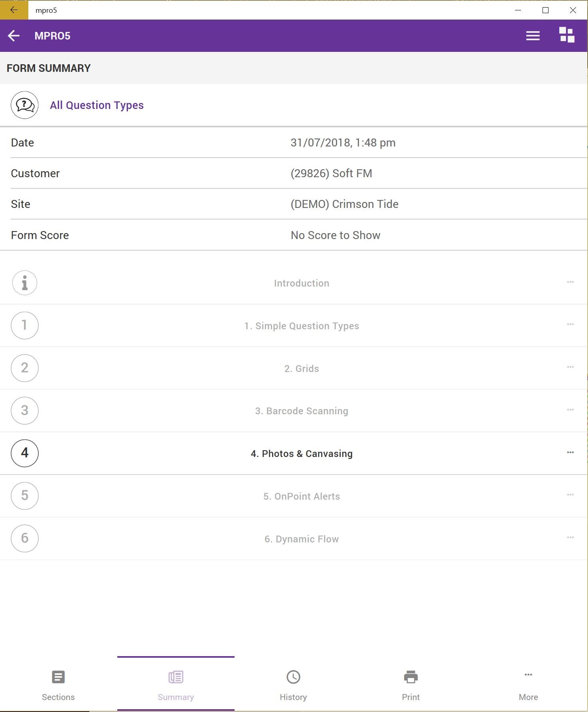
Task: Click the Customer field label
Action: (35, 173)
